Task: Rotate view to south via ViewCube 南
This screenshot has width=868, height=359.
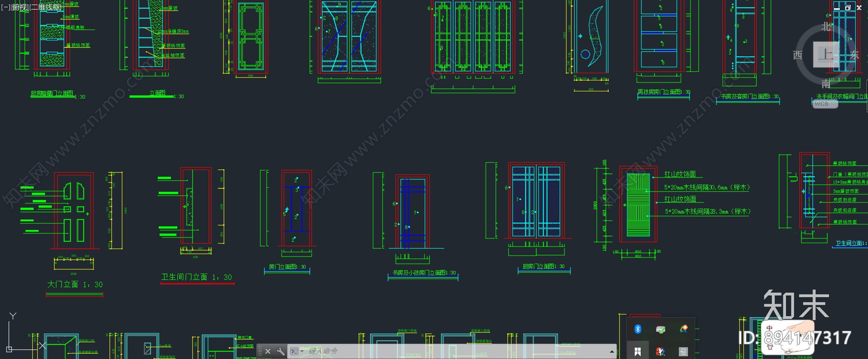Action: 826,84
